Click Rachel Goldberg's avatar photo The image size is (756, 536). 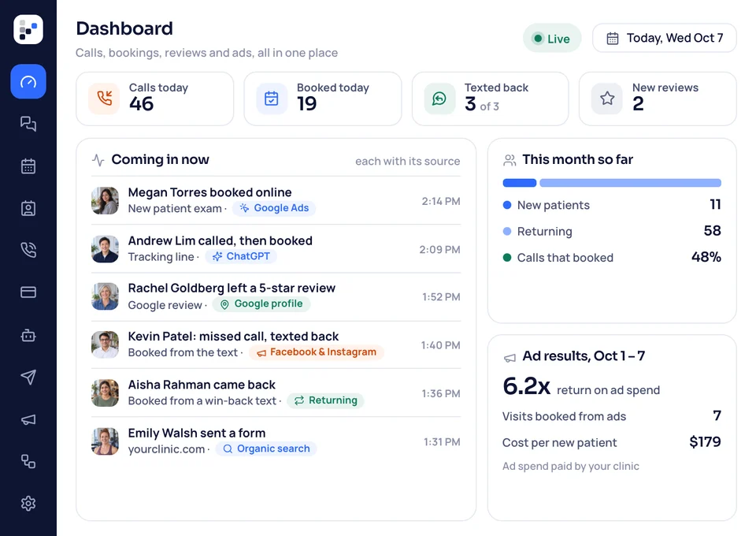click(105, 296)
